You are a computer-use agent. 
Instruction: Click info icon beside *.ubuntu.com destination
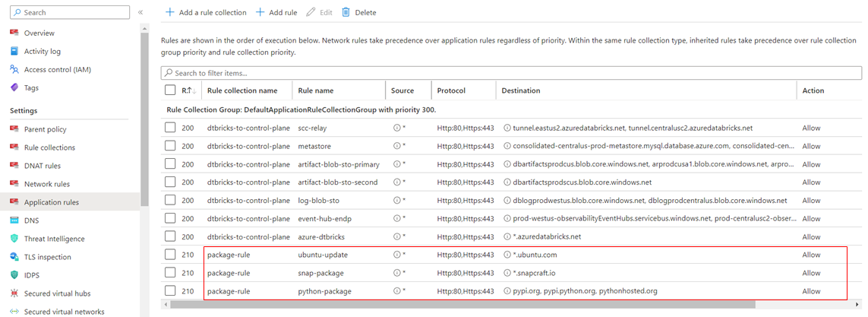[507, 255]
